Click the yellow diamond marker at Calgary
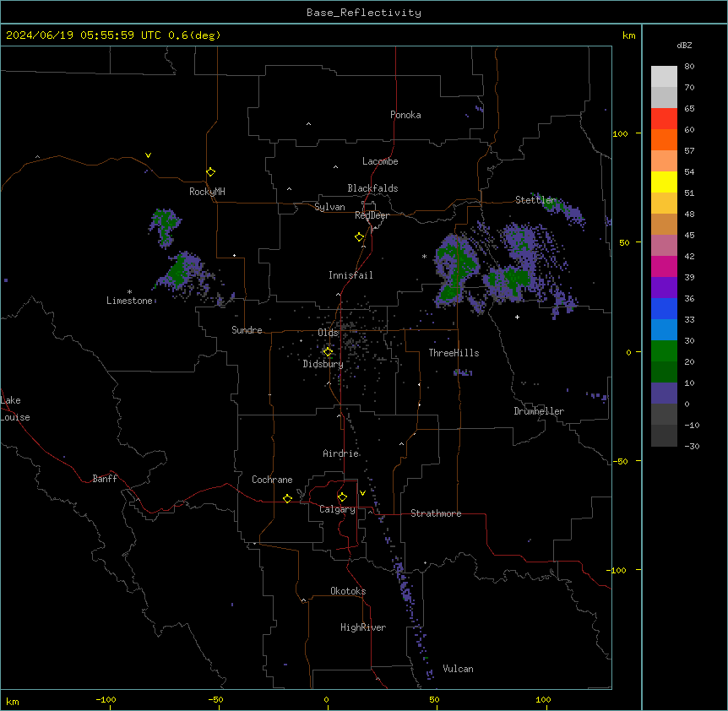728x711 pixels. tap(342, 497)
